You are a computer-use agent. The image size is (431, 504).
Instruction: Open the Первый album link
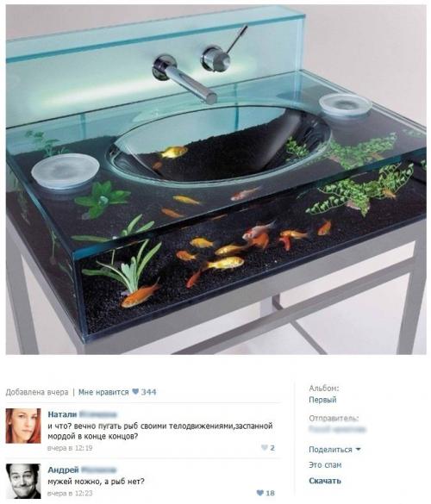pos(322,400)
